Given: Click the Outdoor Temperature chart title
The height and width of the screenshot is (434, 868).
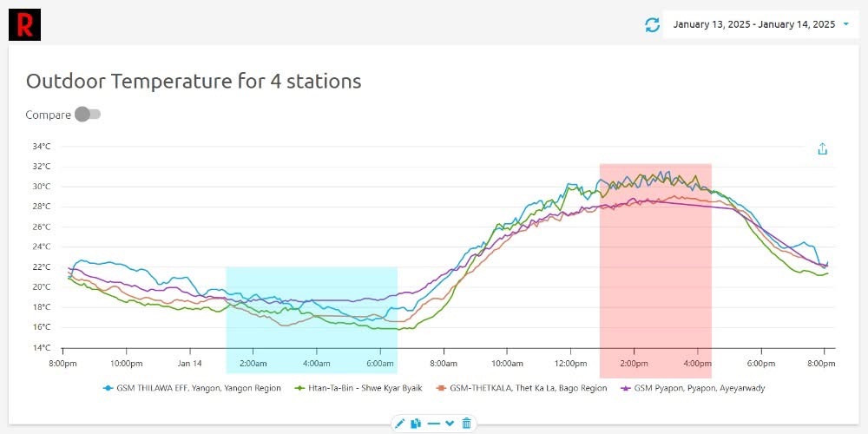Looking at the screenshot, I should 194,82.
